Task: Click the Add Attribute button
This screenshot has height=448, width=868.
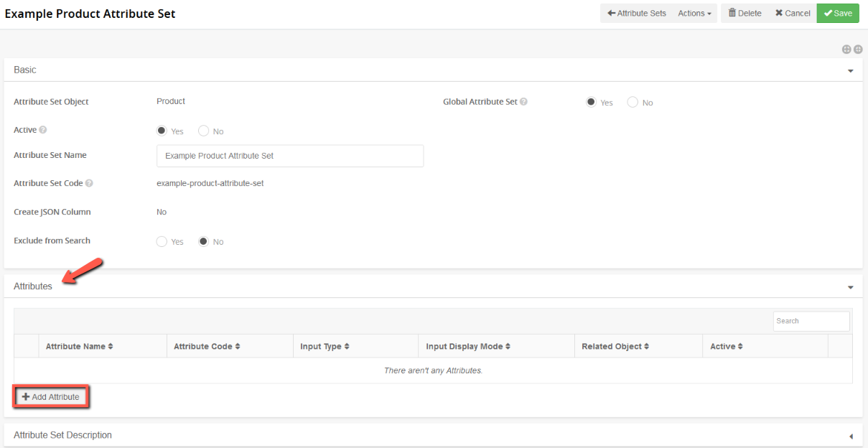Action: point(50,396)
